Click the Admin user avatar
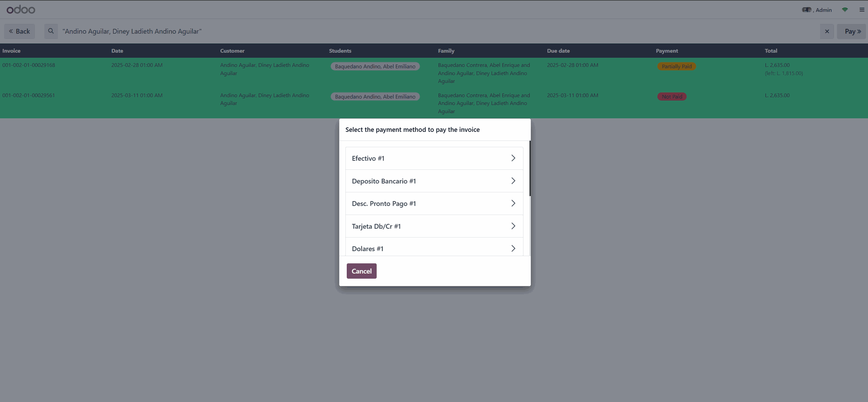Screen dimensions: 868x402 pos(807,9)
